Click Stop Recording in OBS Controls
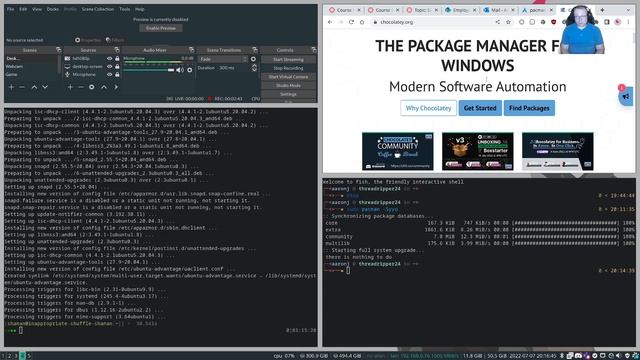This screenshot has width=640, height=360. (288, 68)
